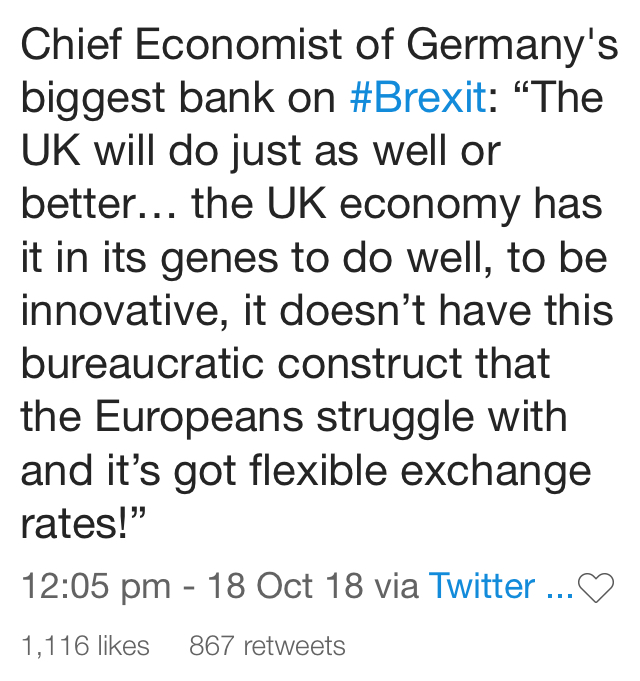Like the tweet with the heart icon

click(x=596, y=588)
